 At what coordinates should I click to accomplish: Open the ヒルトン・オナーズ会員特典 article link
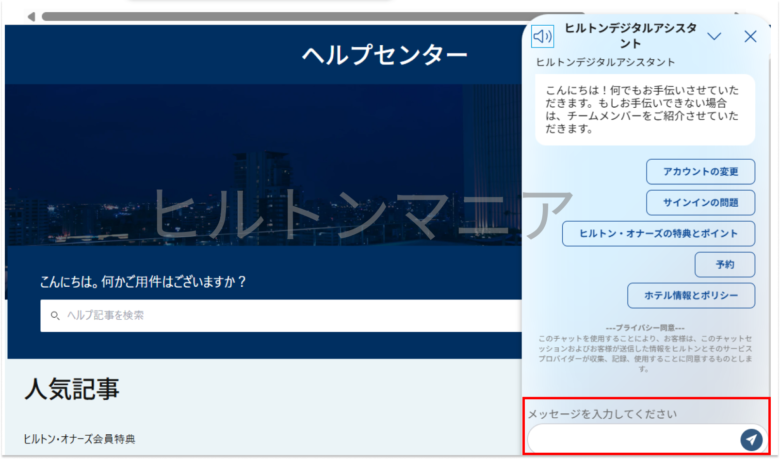80,439
